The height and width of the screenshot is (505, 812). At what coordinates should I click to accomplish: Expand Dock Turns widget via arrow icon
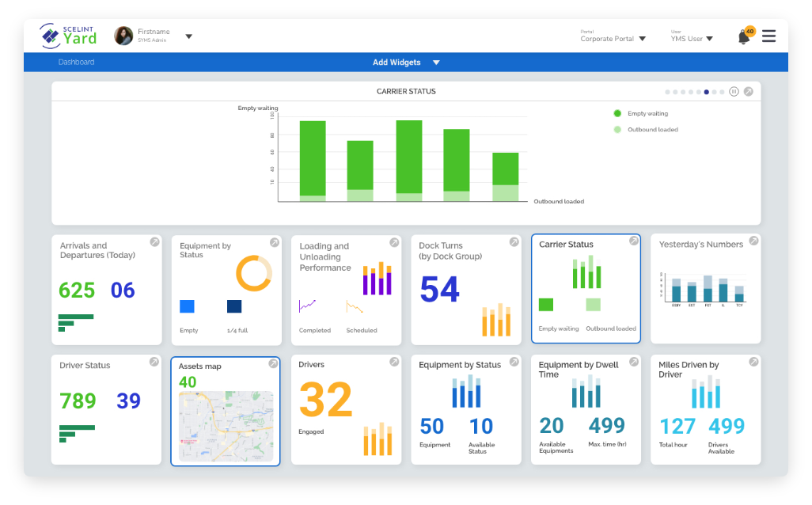(x=514, y=242)
